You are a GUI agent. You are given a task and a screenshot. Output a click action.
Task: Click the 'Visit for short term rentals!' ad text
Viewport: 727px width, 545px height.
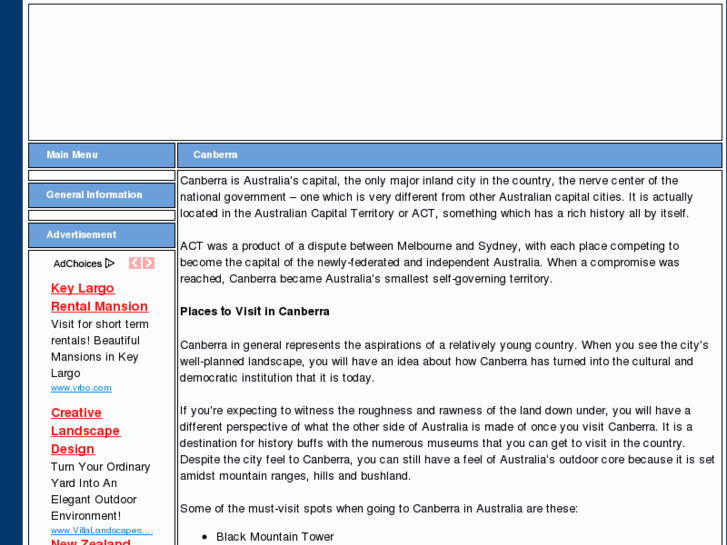point(100,349)
